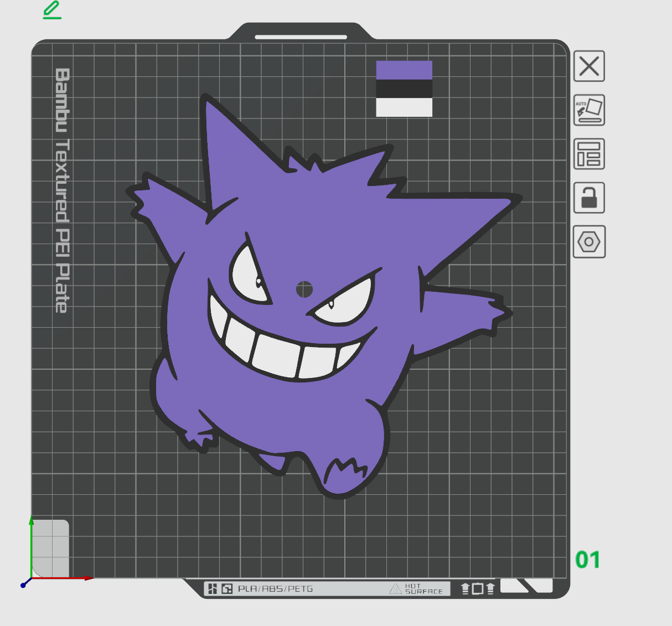The width and height of the screenshot is (672, 626).
Task: Select the black color block of the swatch object
Action: point(404,89)
